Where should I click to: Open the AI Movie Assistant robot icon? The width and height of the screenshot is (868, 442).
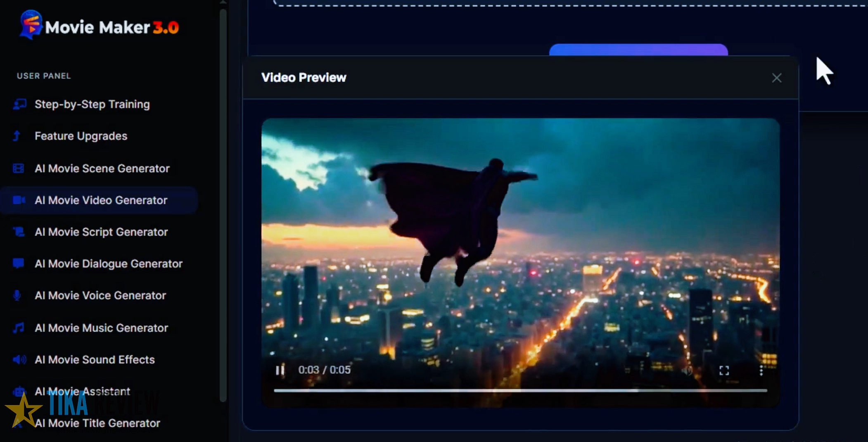[19, 391]
